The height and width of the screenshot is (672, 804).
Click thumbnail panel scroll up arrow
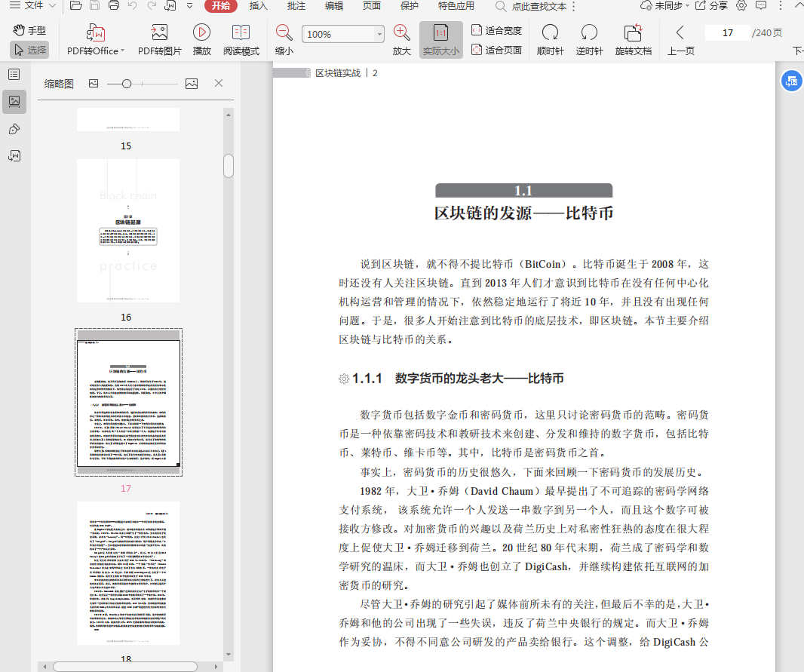(x=229, y=115)
